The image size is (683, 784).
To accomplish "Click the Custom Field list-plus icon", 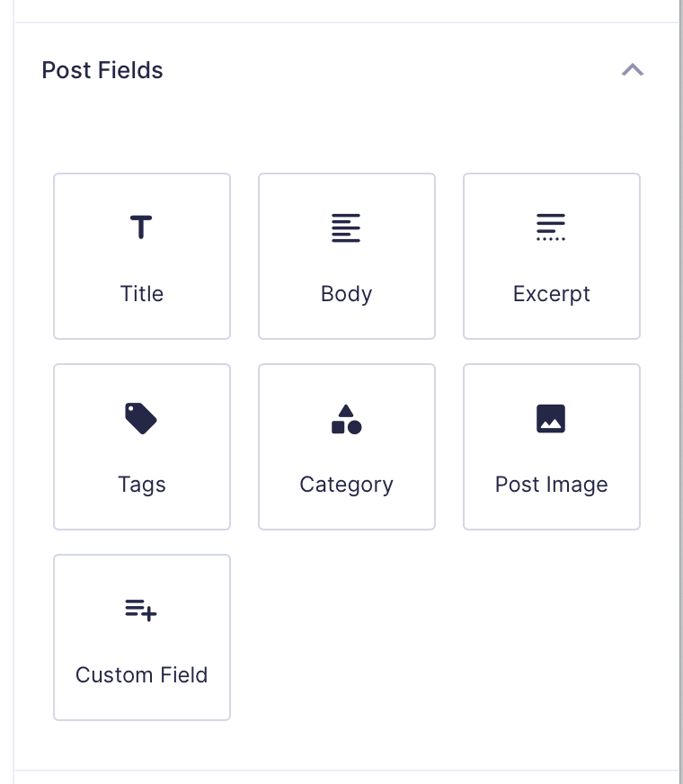I will [x=141, y=610].
